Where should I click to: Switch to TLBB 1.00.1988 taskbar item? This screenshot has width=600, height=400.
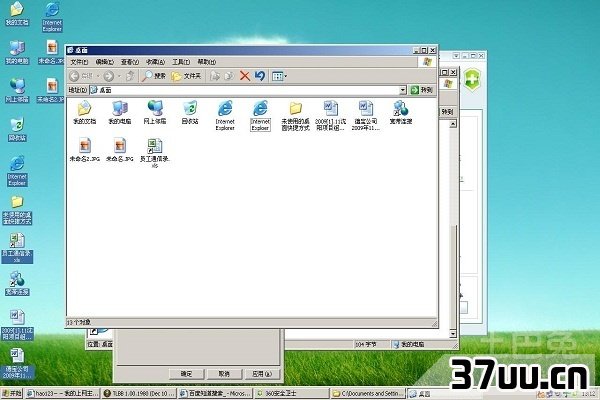(x=139, y=393)
